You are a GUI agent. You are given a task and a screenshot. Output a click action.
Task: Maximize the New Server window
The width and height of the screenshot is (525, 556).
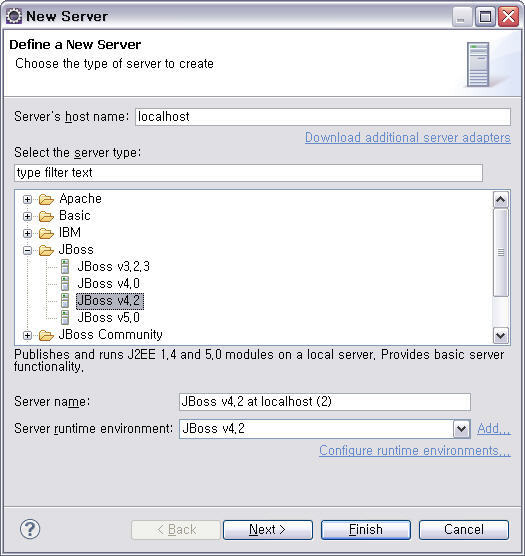click(x=485, y=17)
